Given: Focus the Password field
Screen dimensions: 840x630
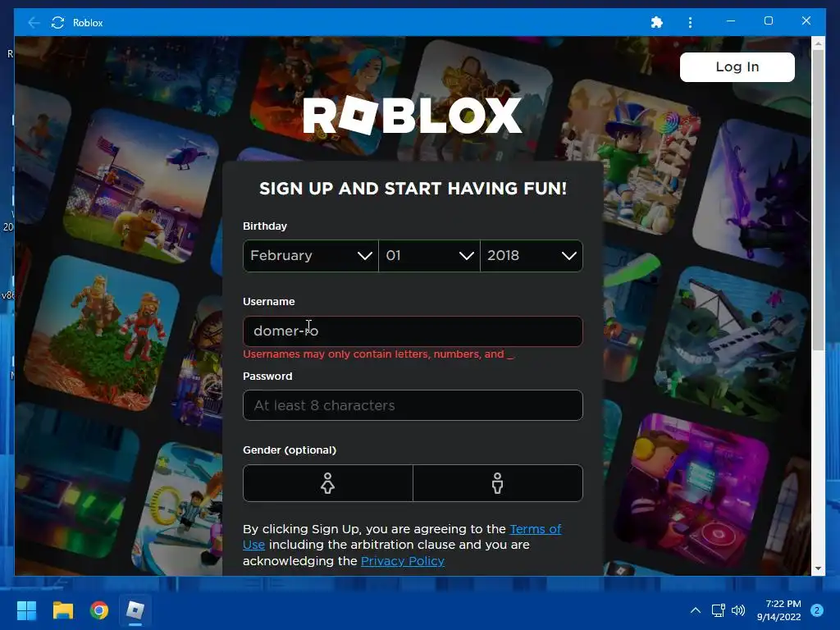Looking at the screenshot, I should (x=413, y=405).
